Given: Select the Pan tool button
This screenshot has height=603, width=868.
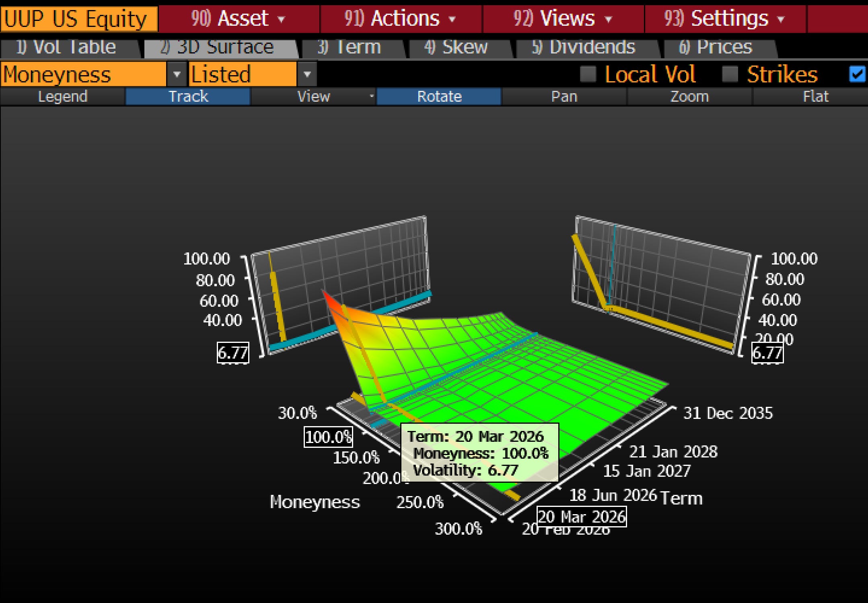Looking at the screenshot, I should click(564, 97).
